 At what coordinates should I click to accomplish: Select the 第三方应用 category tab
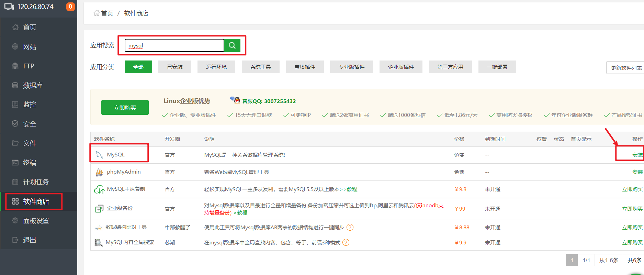[450, 67]
